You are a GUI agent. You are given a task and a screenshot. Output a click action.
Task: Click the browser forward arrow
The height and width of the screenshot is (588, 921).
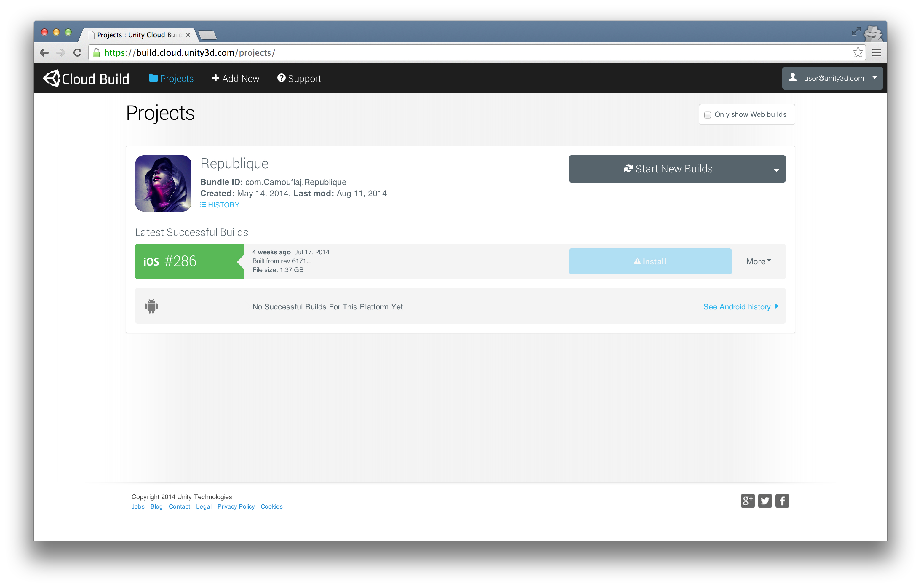(x=60, y=52)
